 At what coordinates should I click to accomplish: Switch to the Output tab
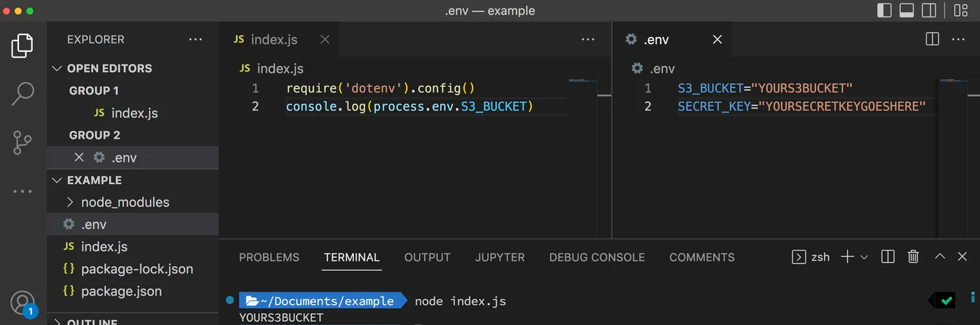click(427, 257)
